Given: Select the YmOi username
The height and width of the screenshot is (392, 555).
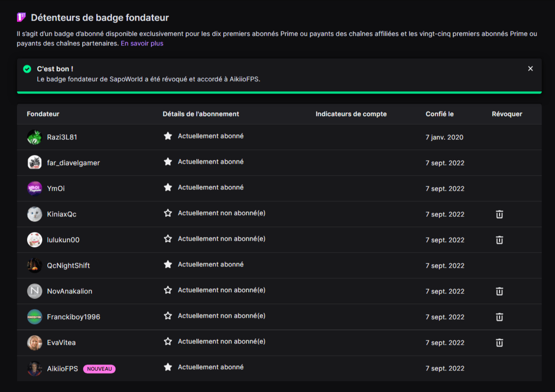Looking at the screenshot, I should 56,188.
